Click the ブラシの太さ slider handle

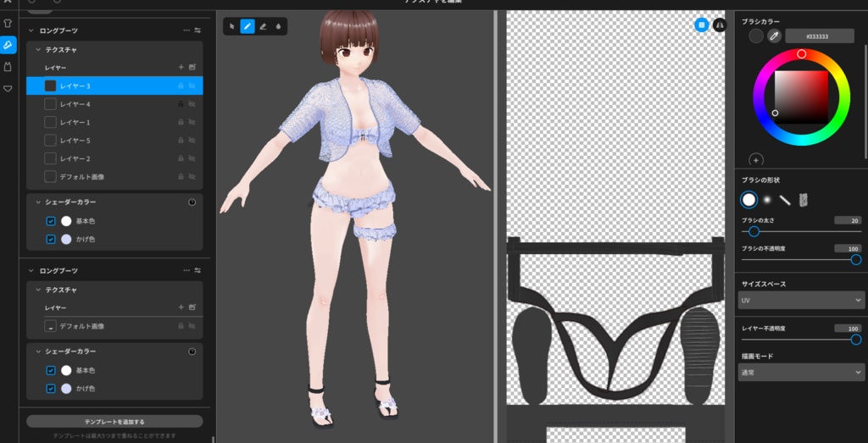coord(754,232)
